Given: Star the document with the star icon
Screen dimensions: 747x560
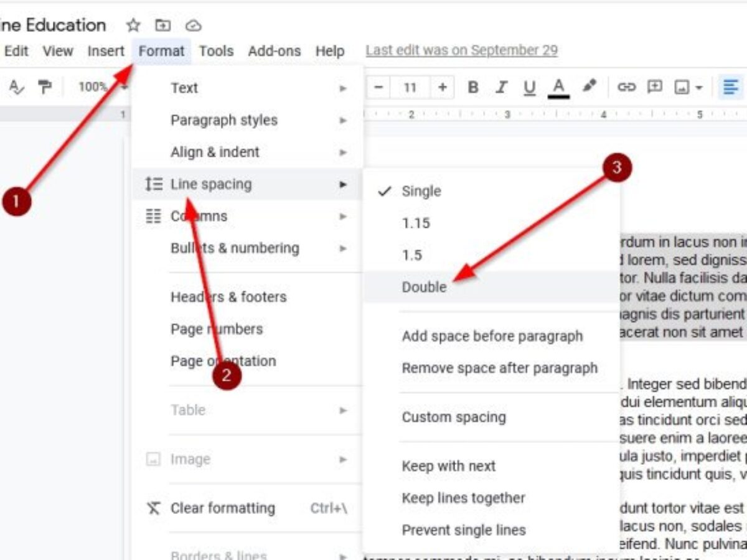Looking at the screenshot, I should [x=133, y=26].
